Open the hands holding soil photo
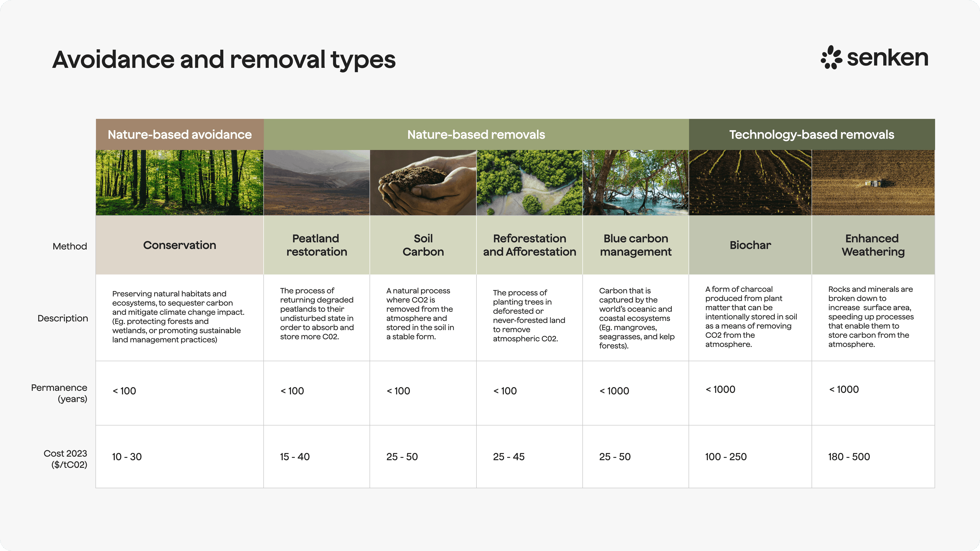Image resolution: width=980 pixels, height=551 pixels. click(423, 183)
